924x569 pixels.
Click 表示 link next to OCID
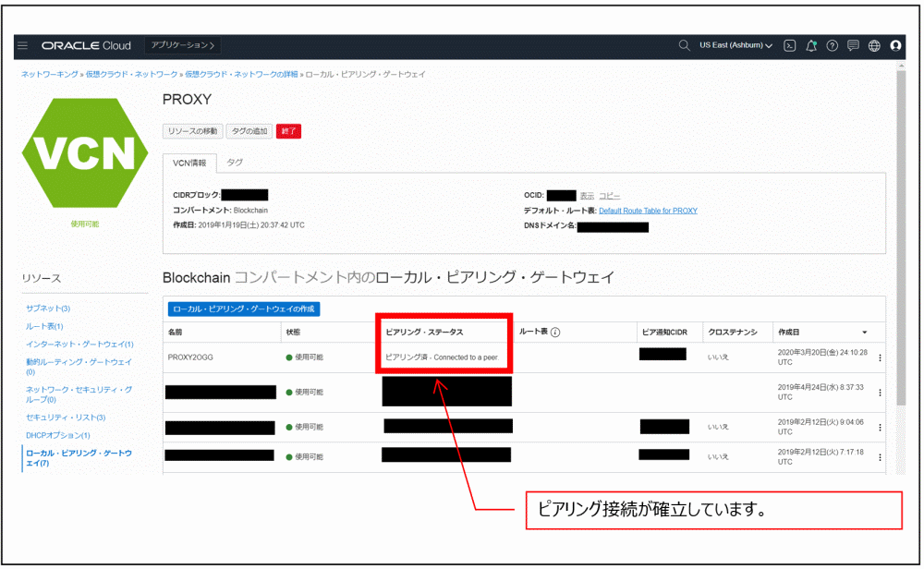587,196
